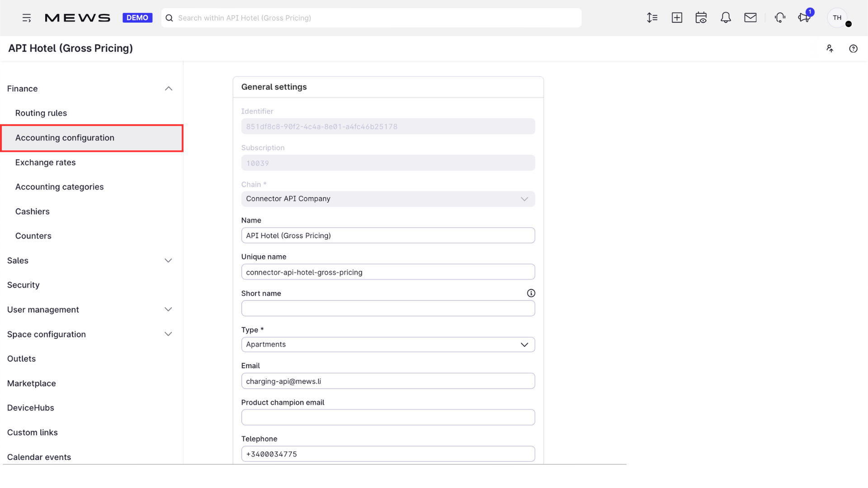This screenshot has height=488, width=868.
Task: Click the Name input field
Action: click(388, 235)
